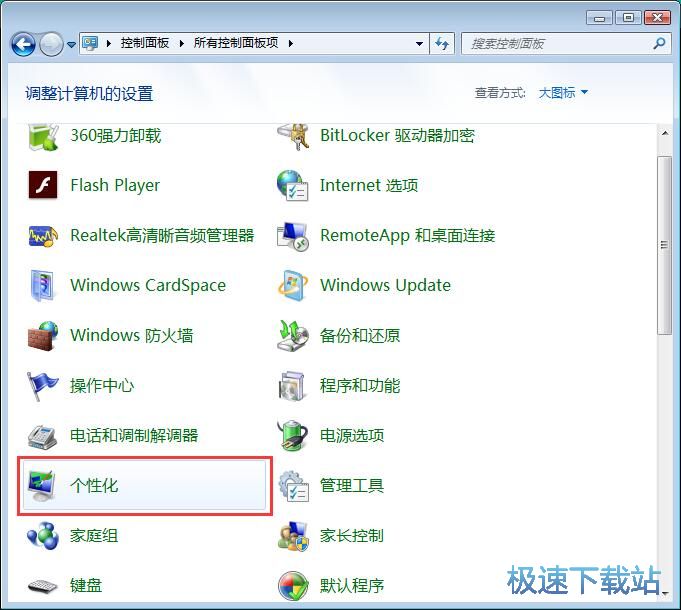681x610 pixels.
Task: Click the 程序和功能 link text
Action: pyautogui.click(x=360, y=386)
